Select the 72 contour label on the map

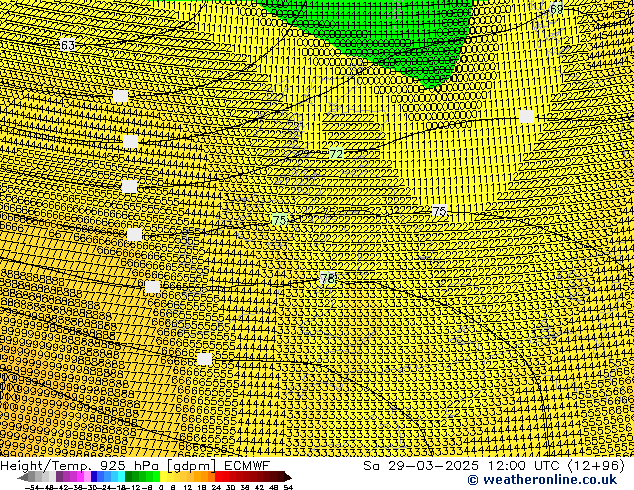coord(336,154)
